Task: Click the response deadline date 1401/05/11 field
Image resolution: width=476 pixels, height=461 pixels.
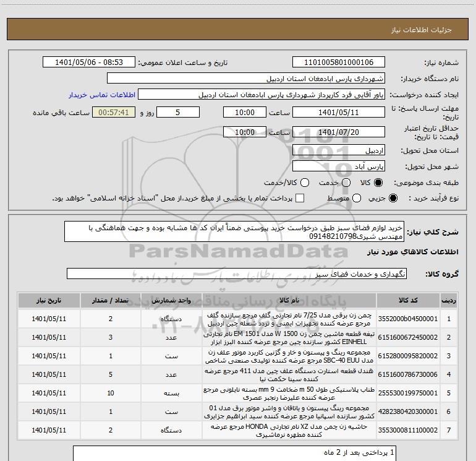Action: click(339, 113)
